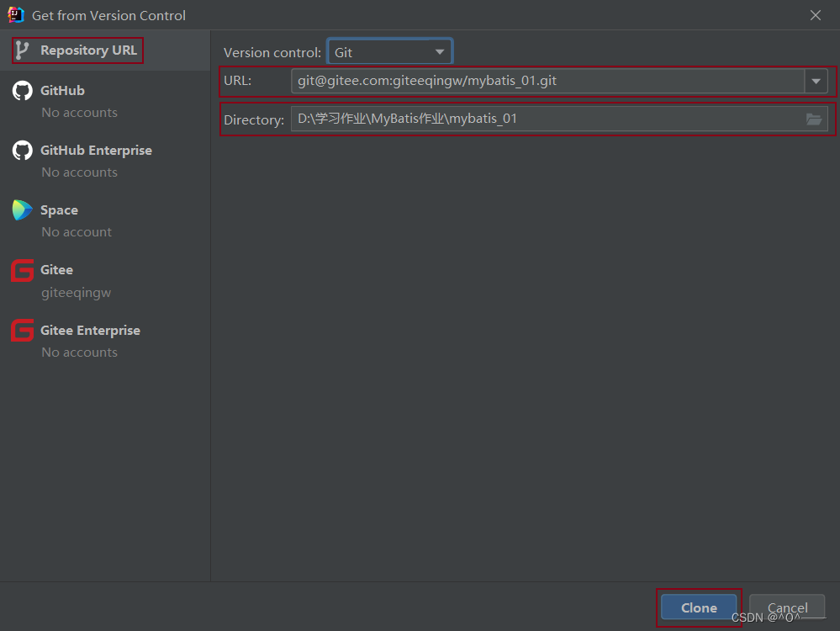The image size is (840, 631).
Task: Click inside the Directory path field
Action: pyautogui.click(x=547, y=119)
